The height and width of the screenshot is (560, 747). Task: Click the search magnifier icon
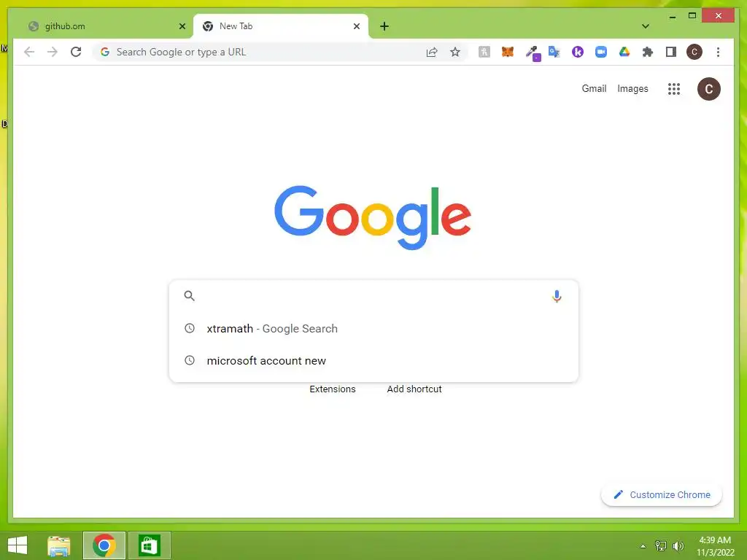(x=189, y=296)
